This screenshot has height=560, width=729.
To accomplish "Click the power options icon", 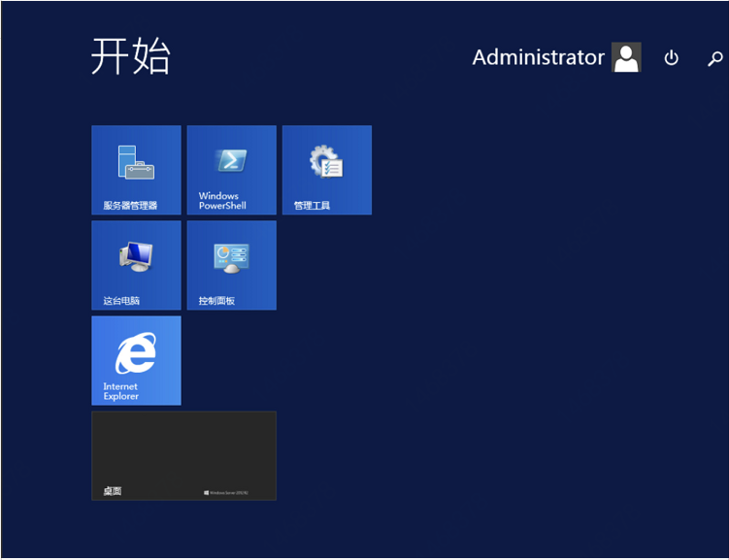I will [x=672, y=58].
